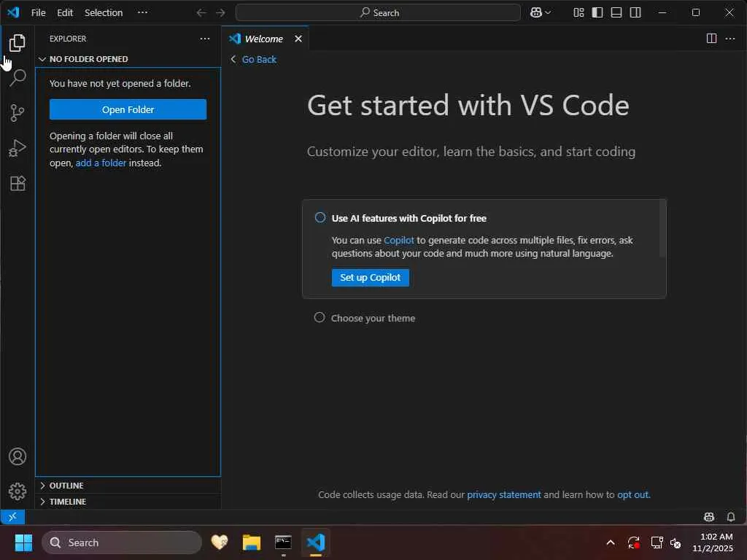Click the Go Back link
Screen dimensions: 747x560
click(253, 59)
